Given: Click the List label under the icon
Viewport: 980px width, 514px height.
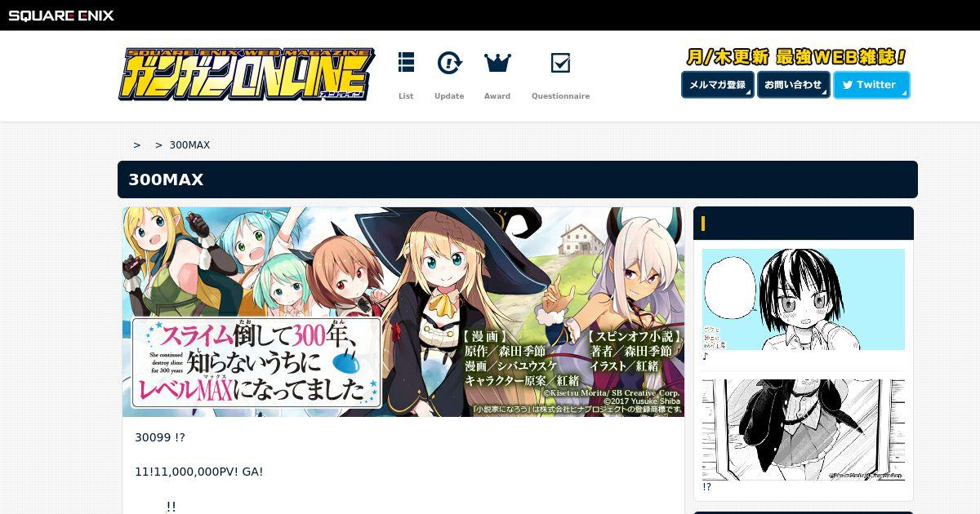Looking at the screenshot, I should tap(406, 96).
